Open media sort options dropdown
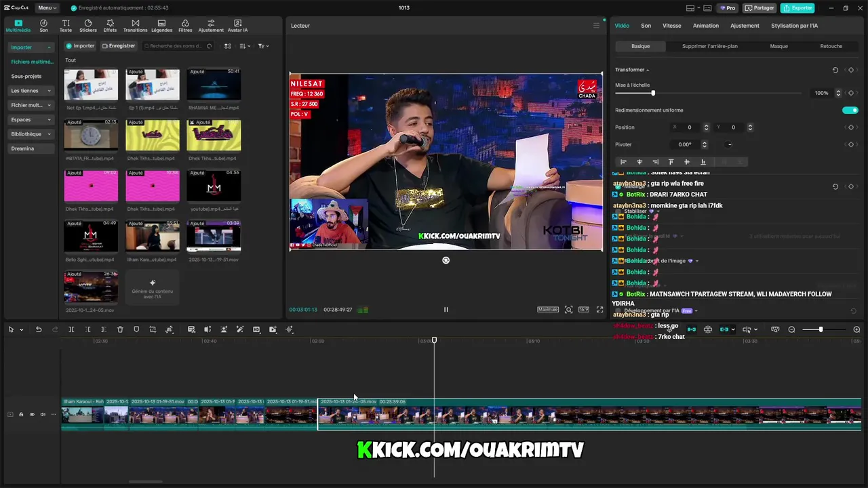Viewport: 868px width, 488px height. point(245,46)
